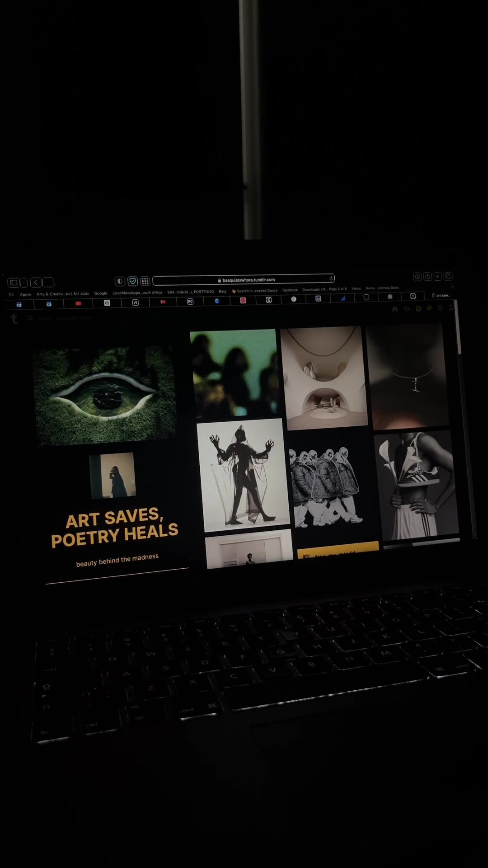Open the sidebar tab group dropdown arrow
Image resolution: width=488 pixels, height=868 pixels.
pyautogui.click(x=23, y=283)
